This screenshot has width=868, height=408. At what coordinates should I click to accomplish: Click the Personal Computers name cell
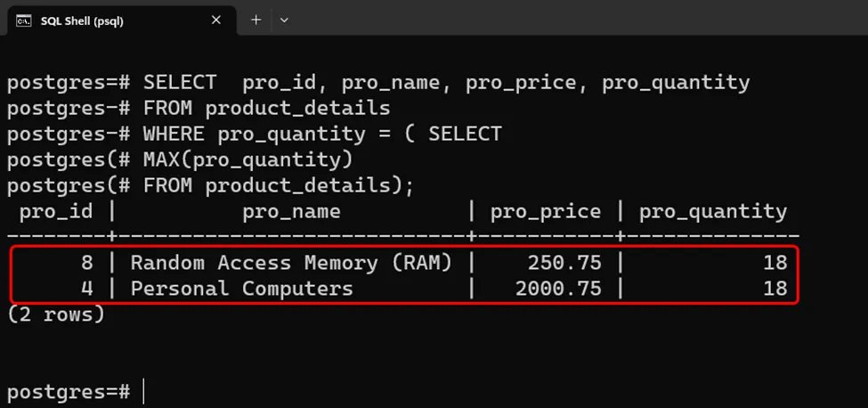click(x=241, y=289)
